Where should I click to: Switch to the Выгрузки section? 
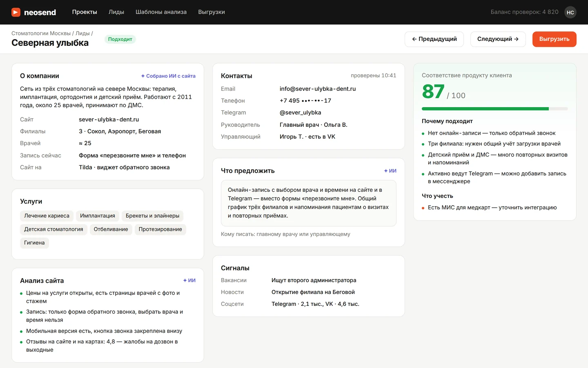tap(212, 12)
